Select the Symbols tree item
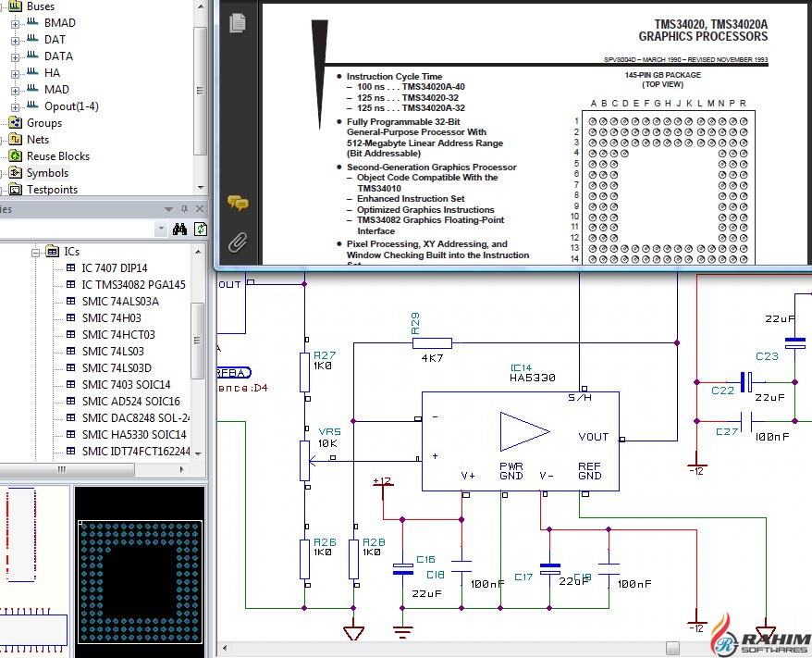Image resolution: width=812 pixels, height=658 pixels. point(47,173)
